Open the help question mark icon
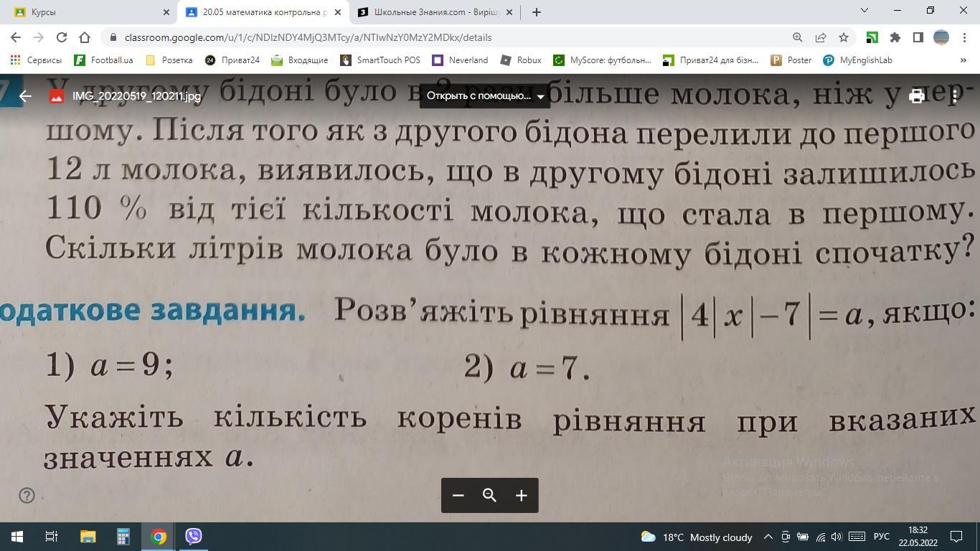The image size is (980, 551). click(x=27, y=495)
